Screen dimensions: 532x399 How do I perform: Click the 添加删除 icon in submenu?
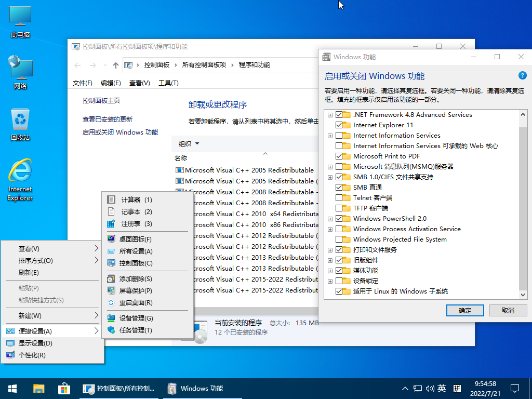click(x=111, y=279)
